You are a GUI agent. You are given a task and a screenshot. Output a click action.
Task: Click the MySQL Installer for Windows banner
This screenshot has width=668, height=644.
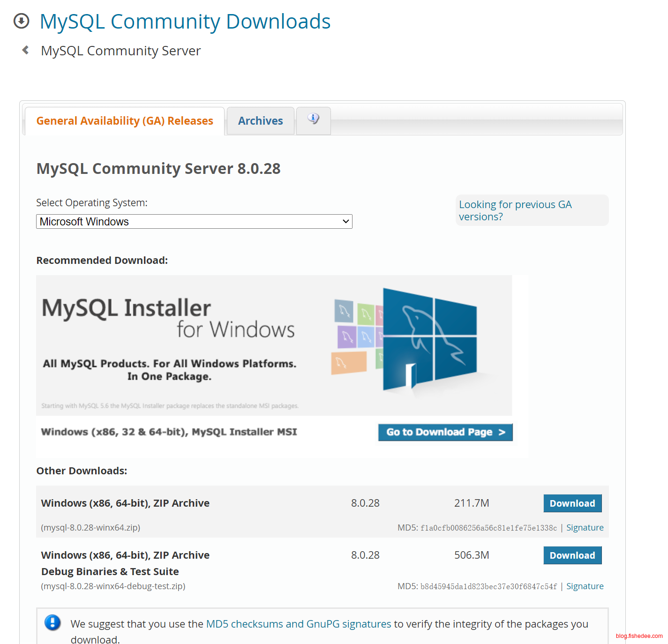[x=169, y=337]
